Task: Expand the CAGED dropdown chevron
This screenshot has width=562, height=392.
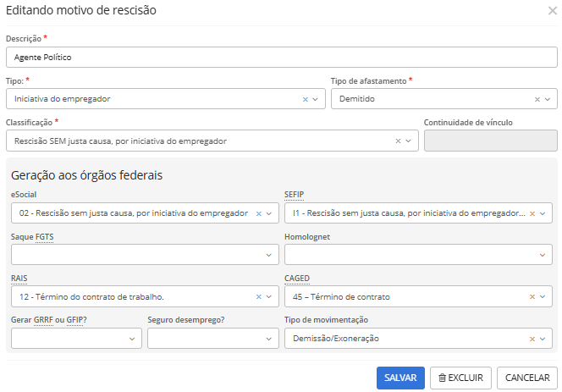Action: pos(543,296)
